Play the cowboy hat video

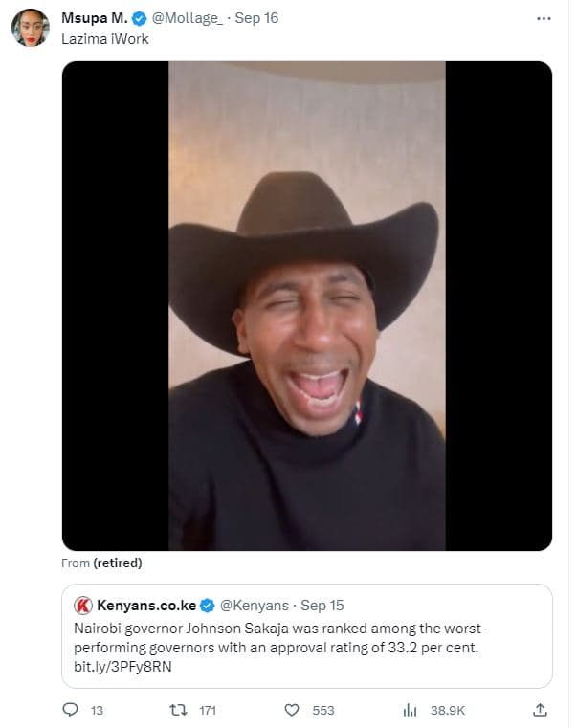pos(307,306)
